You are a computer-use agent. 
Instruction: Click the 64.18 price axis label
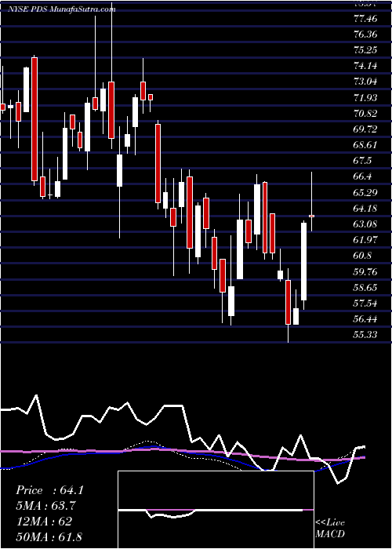click(x=365, y=209)
